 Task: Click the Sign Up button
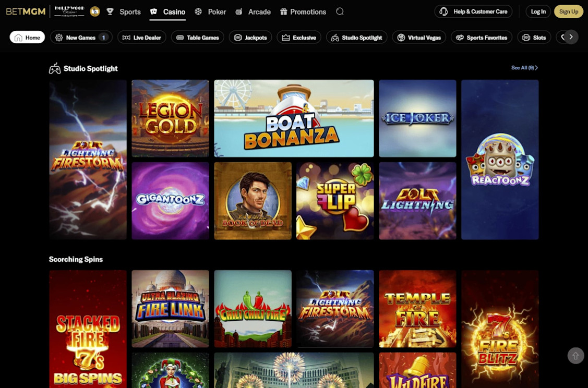coord(569,11)
